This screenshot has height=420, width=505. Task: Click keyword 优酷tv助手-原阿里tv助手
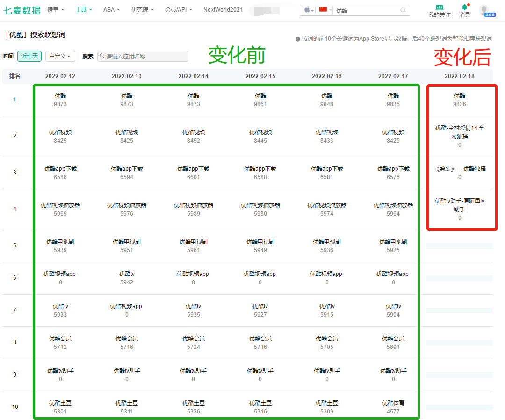tap(460, 205)
